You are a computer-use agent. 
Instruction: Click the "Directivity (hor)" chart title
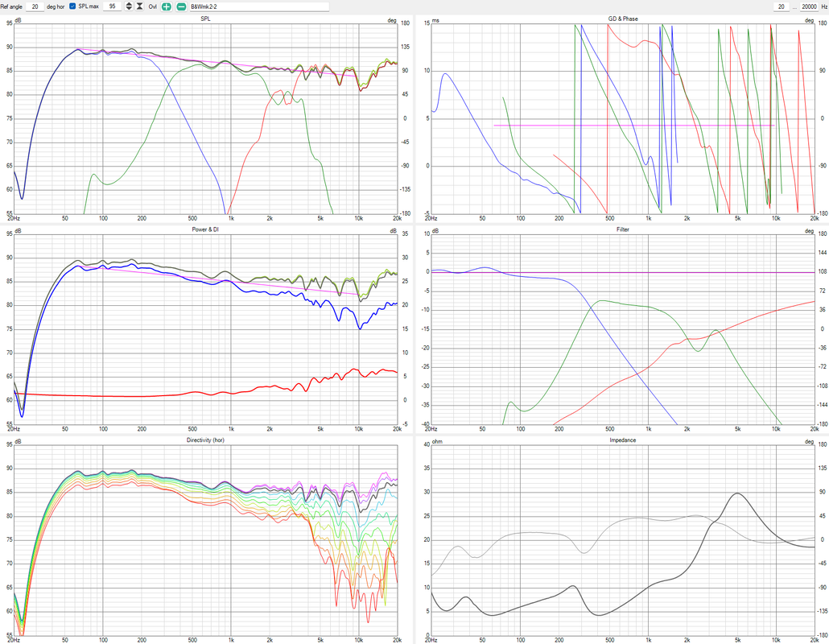click(x=205, y=440)
